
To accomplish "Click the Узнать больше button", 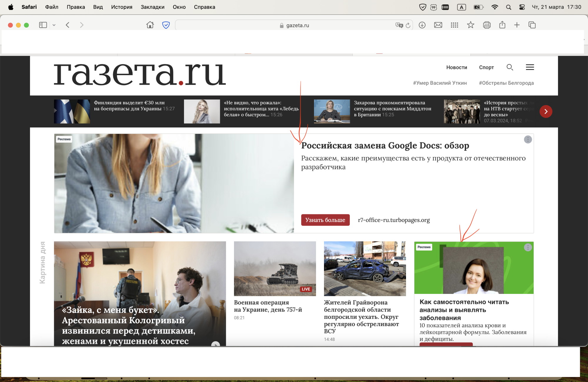I will [x=325, y=220].
